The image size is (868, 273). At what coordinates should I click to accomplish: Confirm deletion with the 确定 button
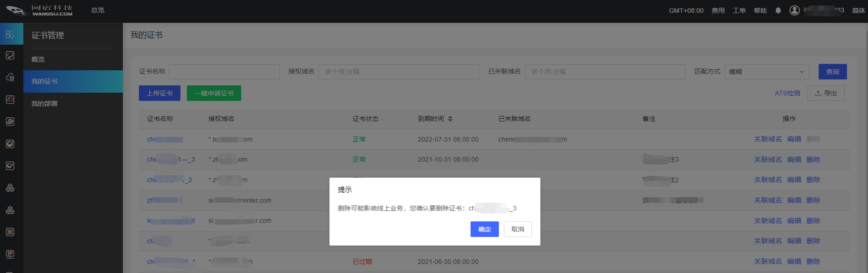(x=484, y=229)
